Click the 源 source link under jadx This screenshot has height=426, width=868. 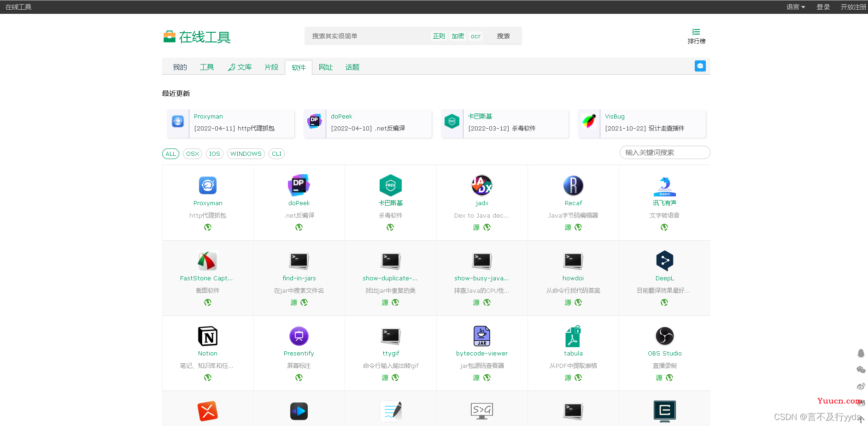pos(476,227)
